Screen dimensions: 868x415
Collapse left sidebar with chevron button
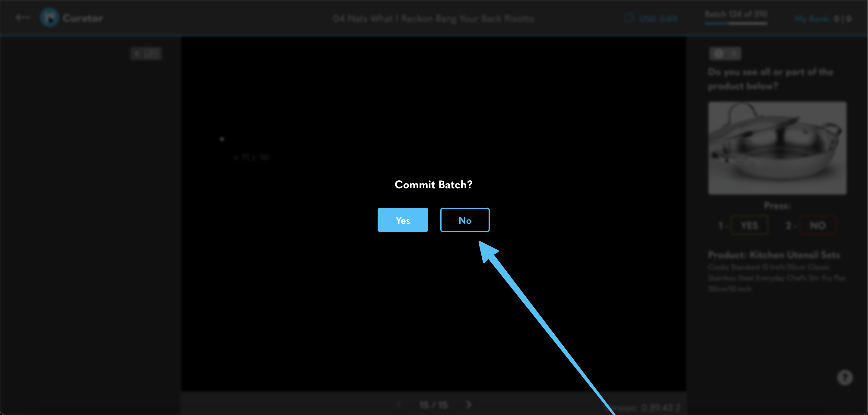[x=137, y=54]
